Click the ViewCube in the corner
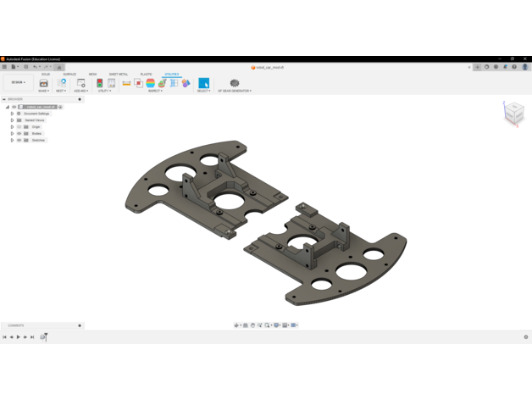This screenshot has width=532, height=400. tap(514, 113)
